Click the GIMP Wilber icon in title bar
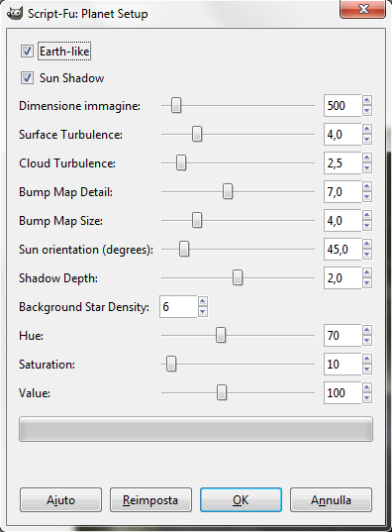The height and width of the screenshot is (532, 392). click(15, 14)
